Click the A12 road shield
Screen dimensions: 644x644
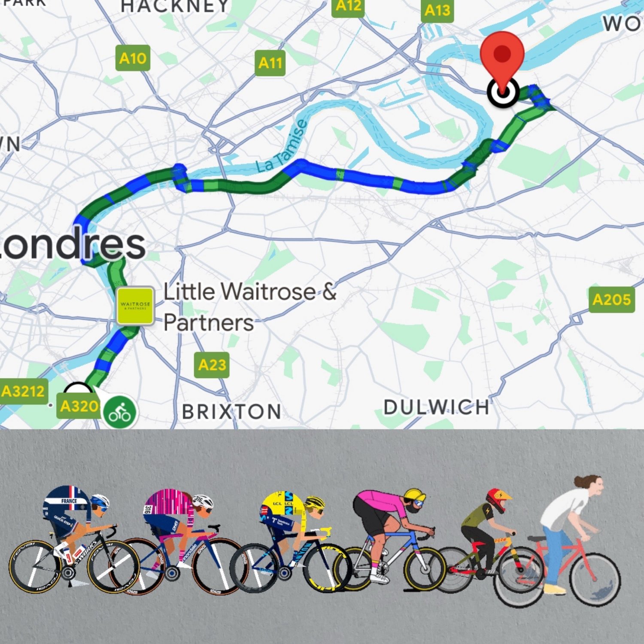(x=348, y=7)
